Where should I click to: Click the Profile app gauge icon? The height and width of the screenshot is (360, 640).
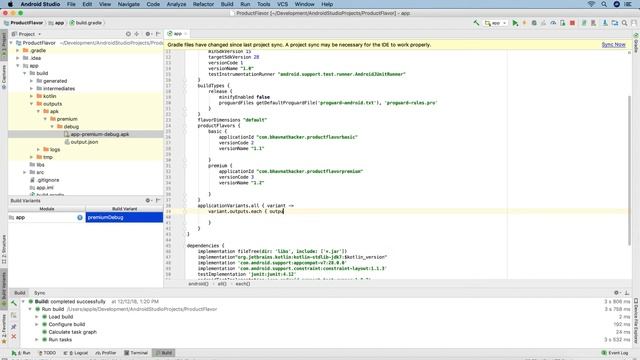tap(553, 23)
